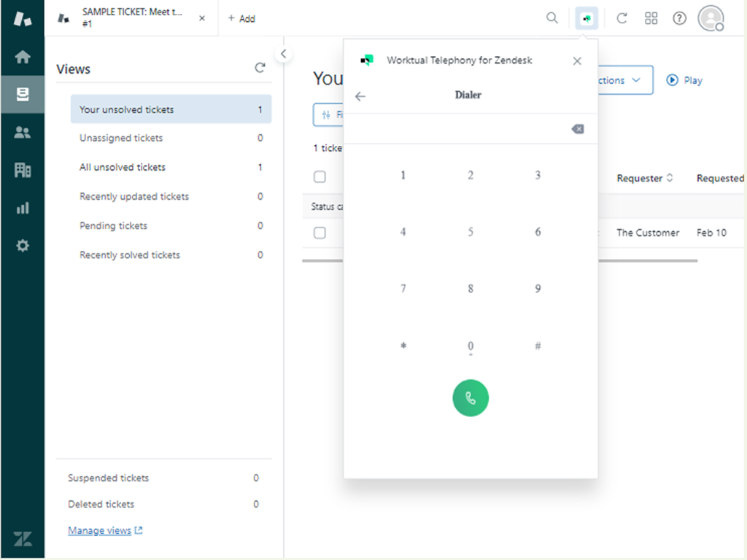Open the Customers icon in sidebar

23,132
